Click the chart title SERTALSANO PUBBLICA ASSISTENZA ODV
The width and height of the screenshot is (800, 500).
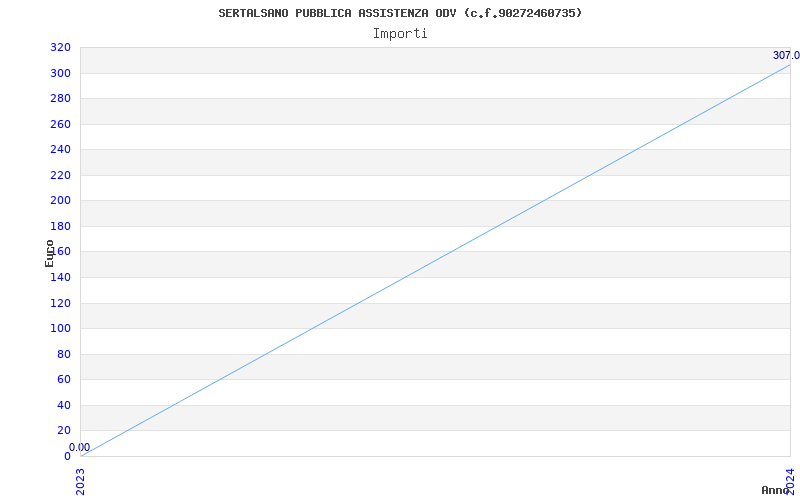click(x=400, y=13)
